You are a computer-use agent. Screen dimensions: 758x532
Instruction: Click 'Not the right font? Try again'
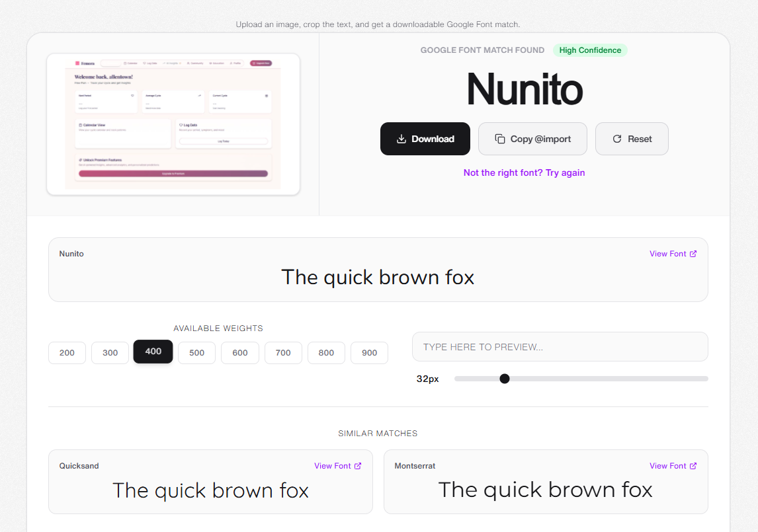pos(524,172)
